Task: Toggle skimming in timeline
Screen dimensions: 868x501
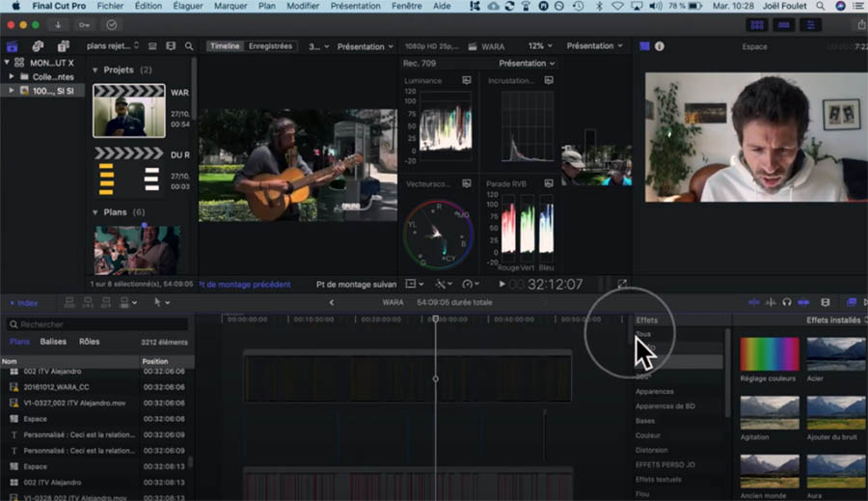Action: (754, 302)
